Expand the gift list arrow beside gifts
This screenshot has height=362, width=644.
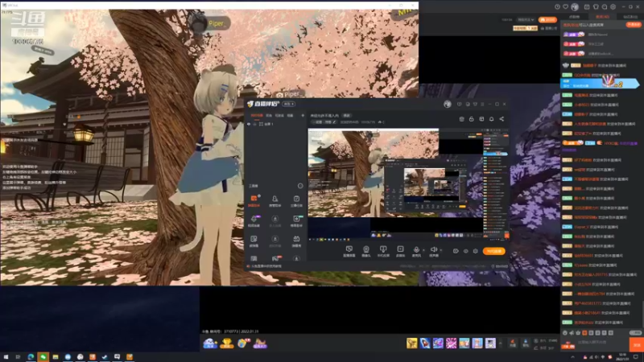coord(500,343)
